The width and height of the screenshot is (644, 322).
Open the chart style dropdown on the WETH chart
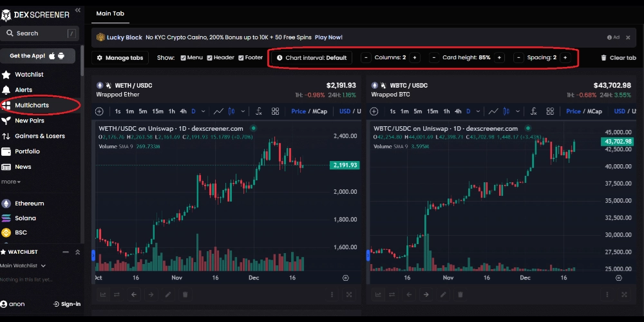[243, 111]
